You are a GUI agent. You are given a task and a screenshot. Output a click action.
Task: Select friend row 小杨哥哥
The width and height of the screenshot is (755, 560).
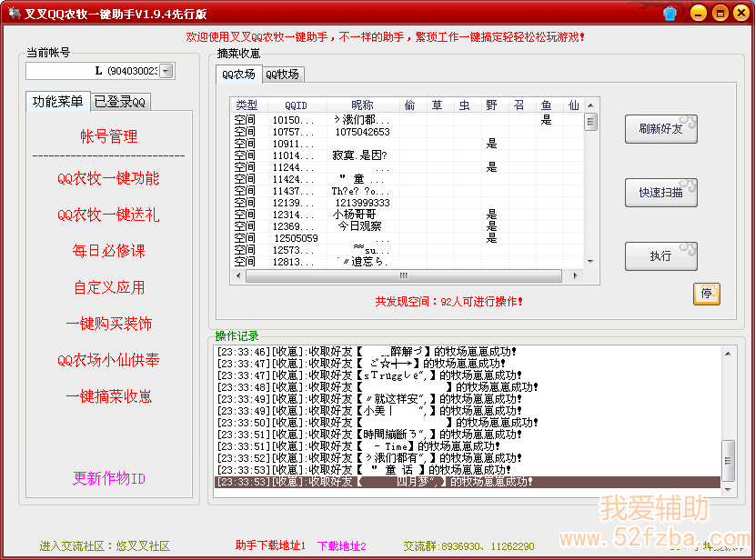pos(408,215)
